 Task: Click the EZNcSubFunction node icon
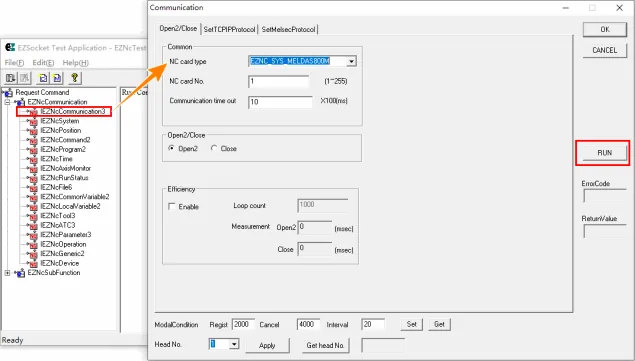[20, 273]
